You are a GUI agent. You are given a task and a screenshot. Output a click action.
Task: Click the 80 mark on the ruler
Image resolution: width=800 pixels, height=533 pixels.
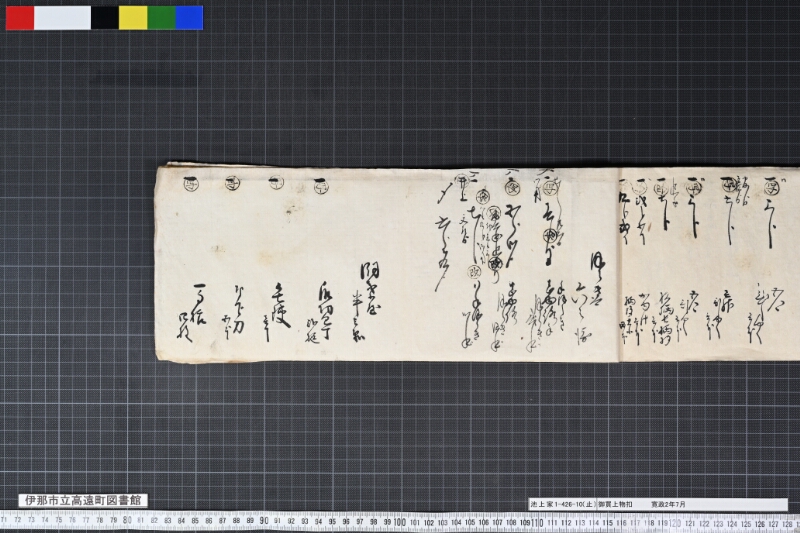pyautogui.click(x=127, y=521)
